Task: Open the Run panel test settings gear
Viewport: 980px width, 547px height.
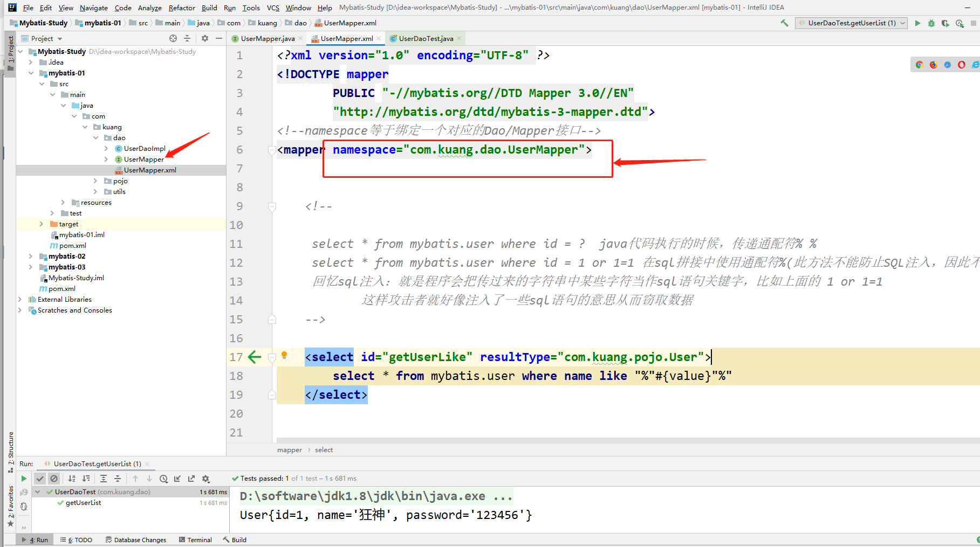Action: coord(205,479)
